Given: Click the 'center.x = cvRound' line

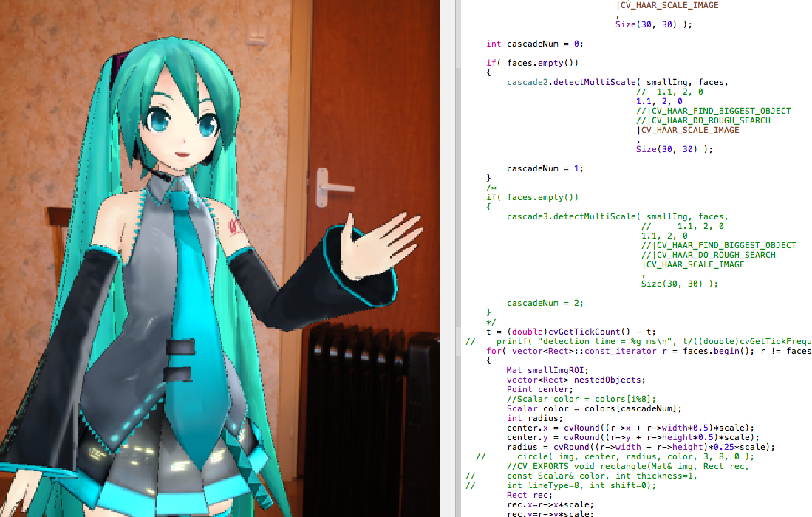Looking at the screenshot, I should pyautogui.click(x=630, y=428).
